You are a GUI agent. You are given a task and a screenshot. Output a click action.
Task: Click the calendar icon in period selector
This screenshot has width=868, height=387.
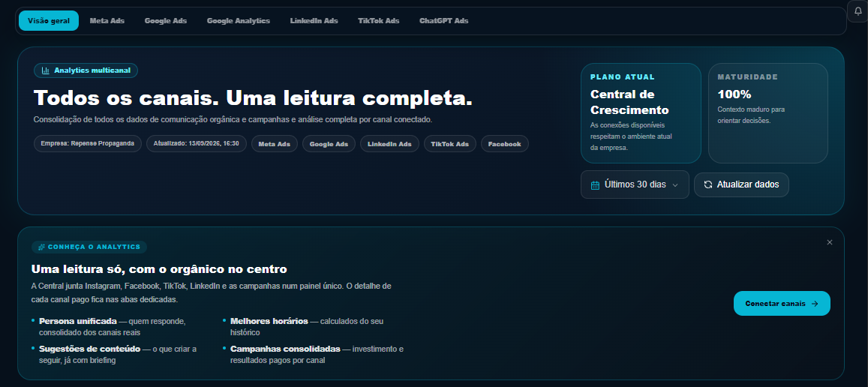(x=595, y=185)
